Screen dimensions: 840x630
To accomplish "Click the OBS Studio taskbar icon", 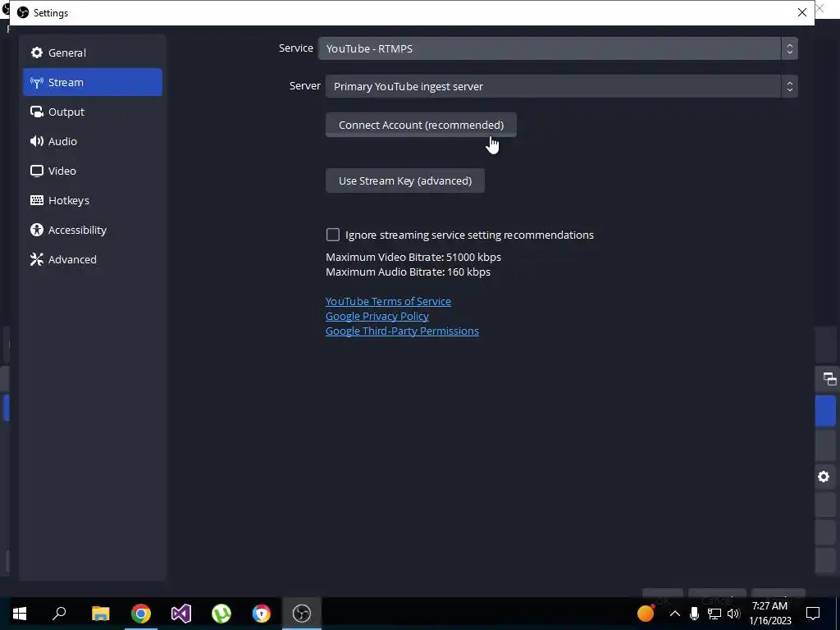I will click(302, 614).
